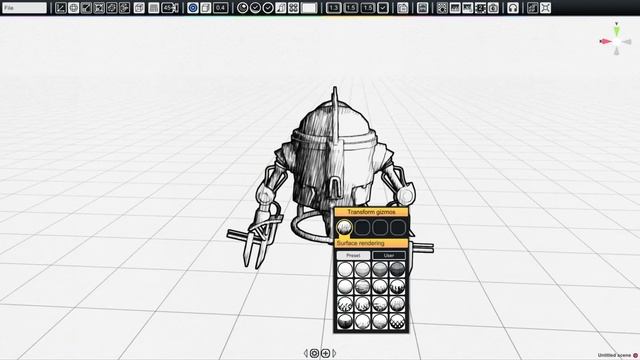Select the empty slot next to filled shader slot
Viewport: 640px width, 360px height.
(362, 227)
